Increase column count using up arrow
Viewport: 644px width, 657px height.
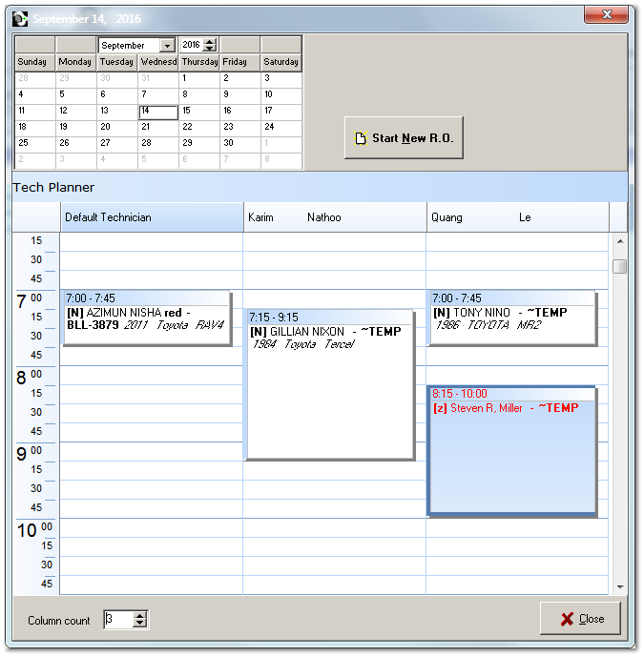139,615
